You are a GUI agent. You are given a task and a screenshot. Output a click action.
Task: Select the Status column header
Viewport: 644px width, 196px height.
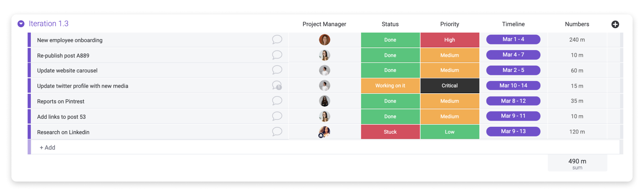click(x=390, y=24)
